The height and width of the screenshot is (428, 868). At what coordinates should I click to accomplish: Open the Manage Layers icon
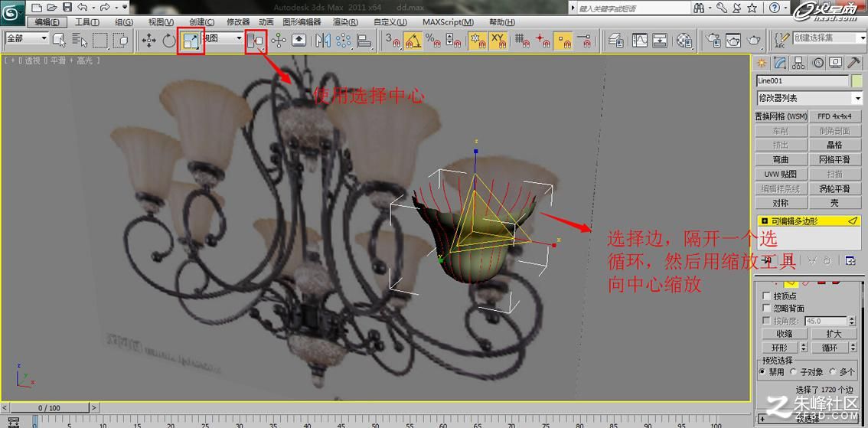(616, 40)
